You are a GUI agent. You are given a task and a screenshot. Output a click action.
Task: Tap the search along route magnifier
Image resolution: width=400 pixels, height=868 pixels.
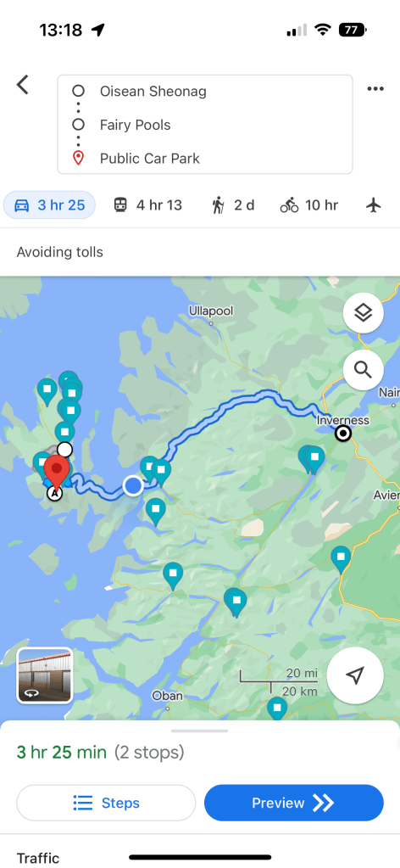[x=363, y=369]
